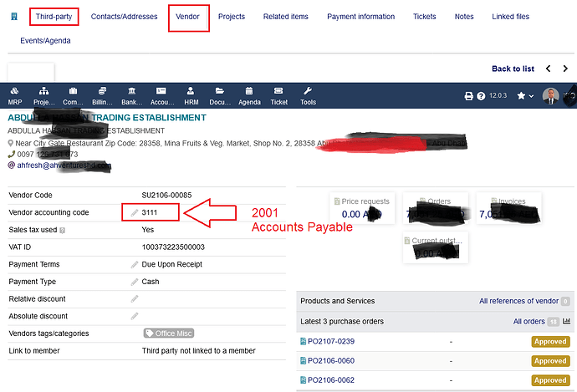Edit Vendor accounting code pencil icon
577x392 pixels.
click(135, 213)
